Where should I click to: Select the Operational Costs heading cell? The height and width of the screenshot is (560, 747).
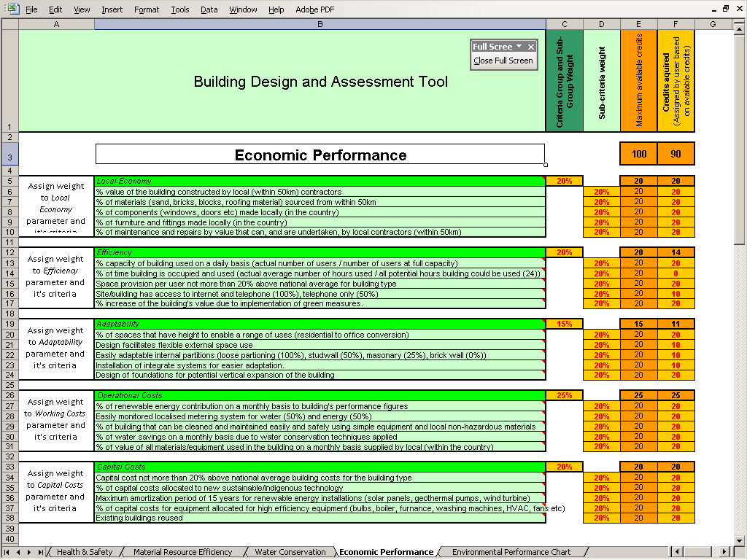[x=320, y=395]
